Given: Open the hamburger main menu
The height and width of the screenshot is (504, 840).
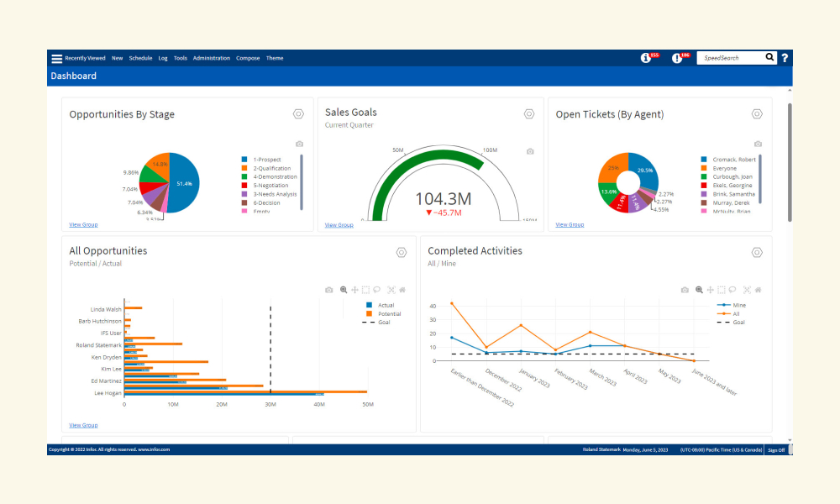Looking at the screenshot, I should tap(56, 59).
